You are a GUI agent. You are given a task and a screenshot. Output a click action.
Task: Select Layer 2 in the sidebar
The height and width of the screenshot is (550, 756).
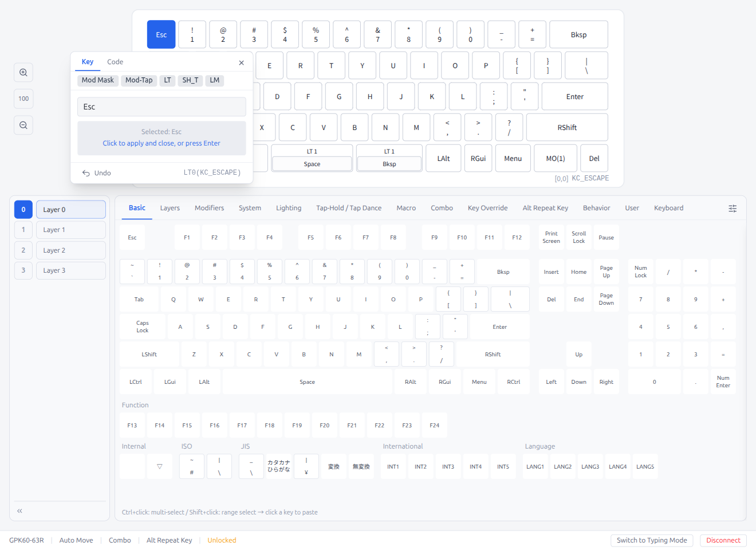click(70, 250)
